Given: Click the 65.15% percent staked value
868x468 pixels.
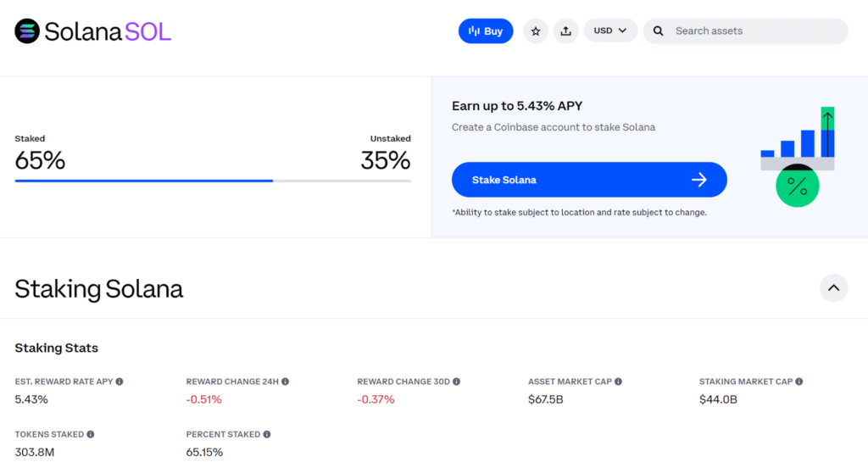Looking at the screenshot, I should [204, 452].
